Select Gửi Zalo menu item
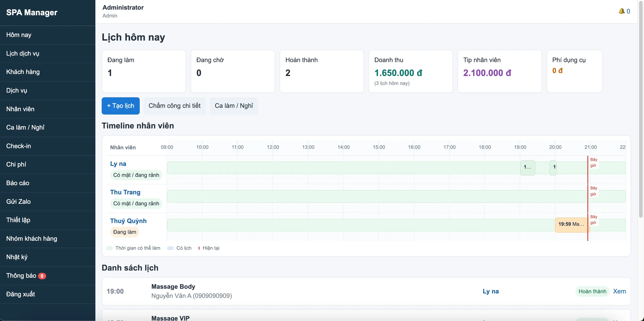The height and width of the screenshot is (321, 644). click(x=47, y=202)
